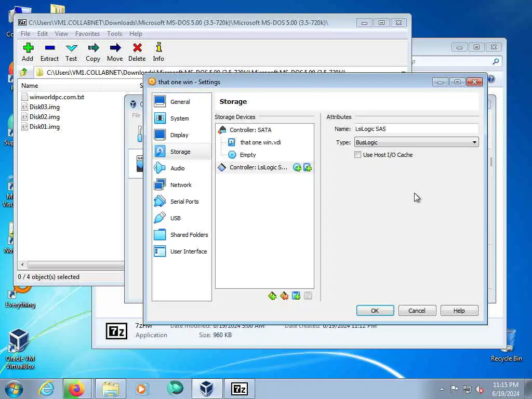
Task: Open the User Interface settings category
Action: 181,251
